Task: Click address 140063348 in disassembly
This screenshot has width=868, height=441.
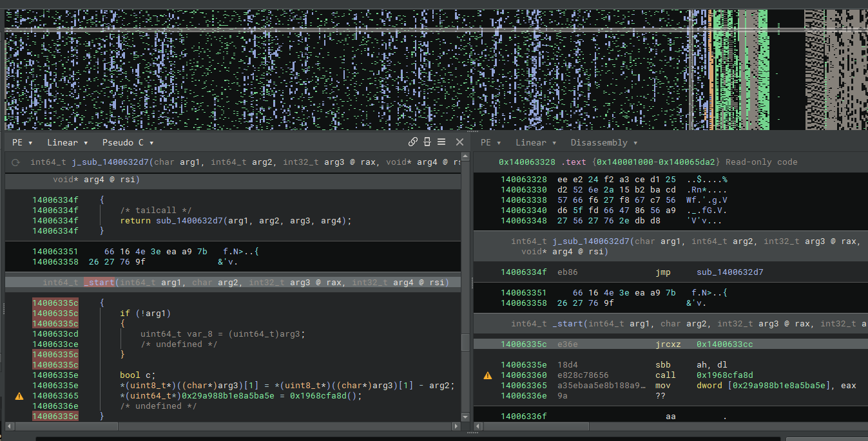Action: [524, 221]
